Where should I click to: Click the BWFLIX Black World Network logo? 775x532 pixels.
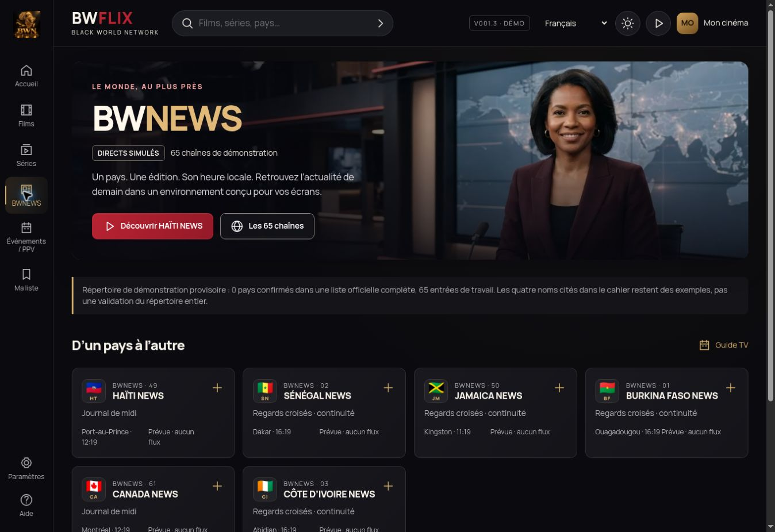[x=115, y=24]
